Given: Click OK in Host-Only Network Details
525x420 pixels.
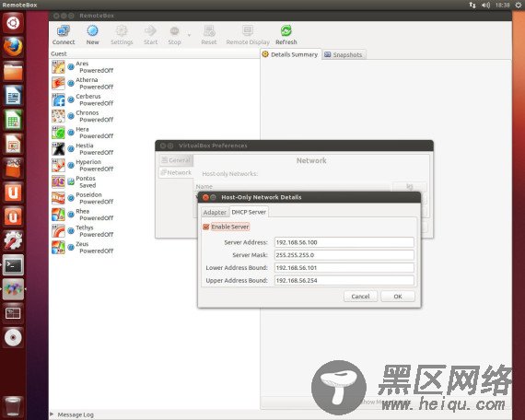Looking at the screenshot, I should click(398, 297).
